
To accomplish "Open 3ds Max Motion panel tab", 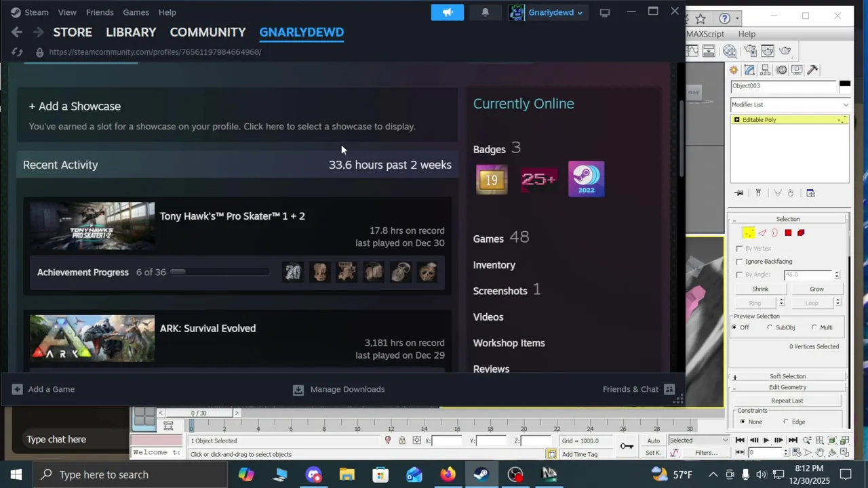I will (781, 70).
